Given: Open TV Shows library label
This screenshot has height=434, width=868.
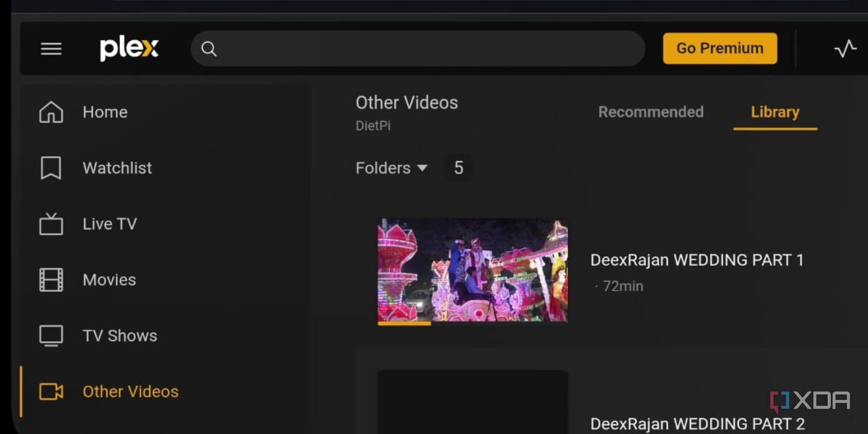Looking at the screenshot, I should point(120,336).
